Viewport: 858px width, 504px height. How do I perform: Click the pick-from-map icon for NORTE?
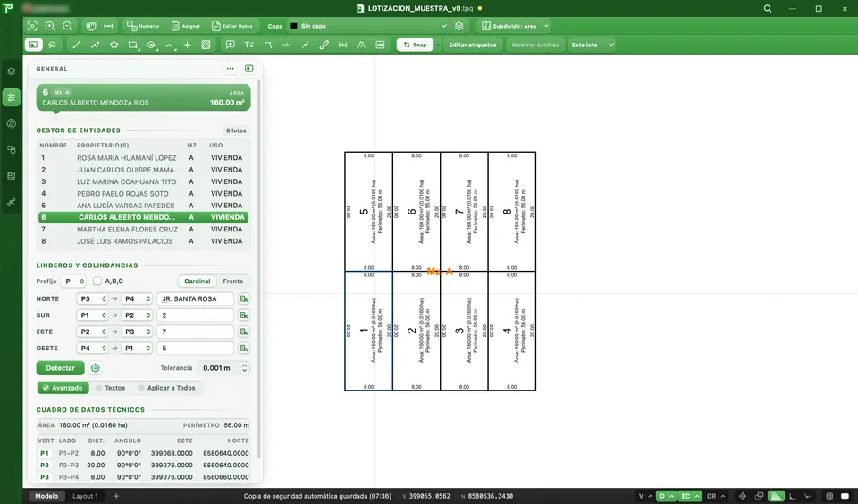coord(244,298)
